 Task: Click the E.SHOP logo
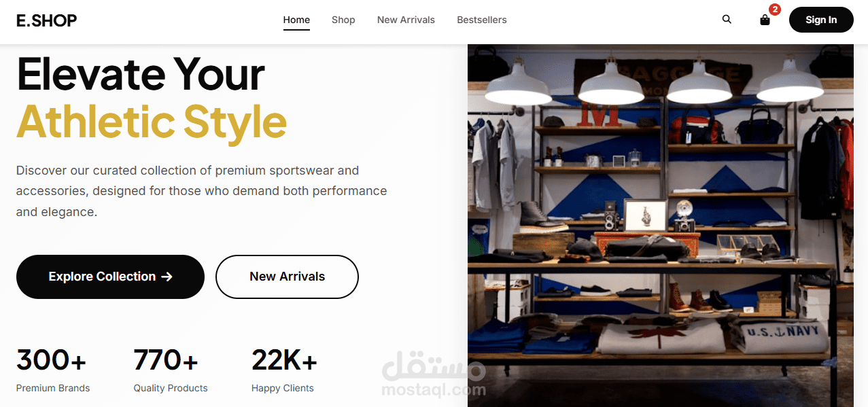tap(46, 20)
